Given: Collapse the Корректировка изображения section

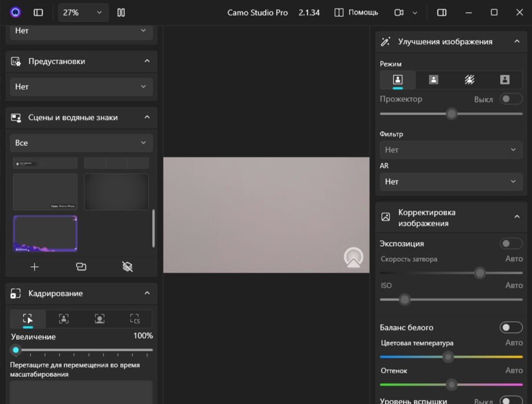Looking at the screenshot, I should [517, 216].
